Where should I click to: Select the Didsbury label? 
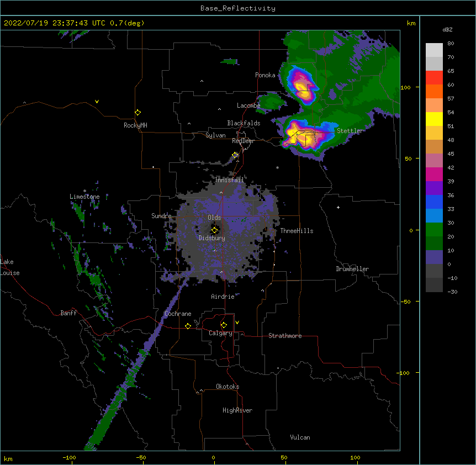click(x=212, y=238)
